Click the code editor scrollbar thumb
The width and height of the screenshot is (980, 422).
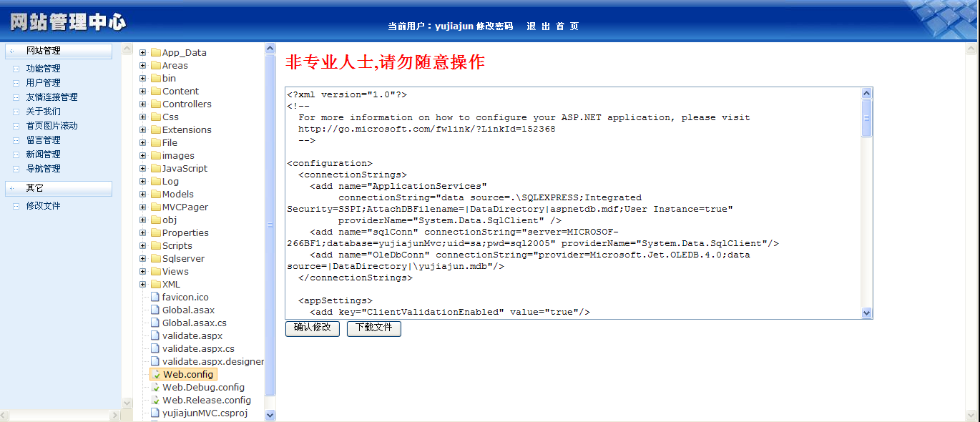(867, 118)
